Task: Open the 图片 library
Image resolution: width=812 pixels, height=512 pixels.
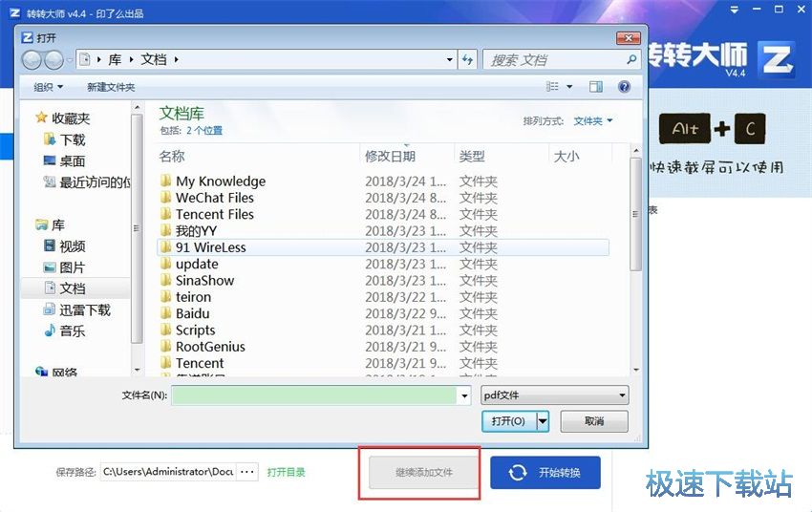Action: point(65,267)
